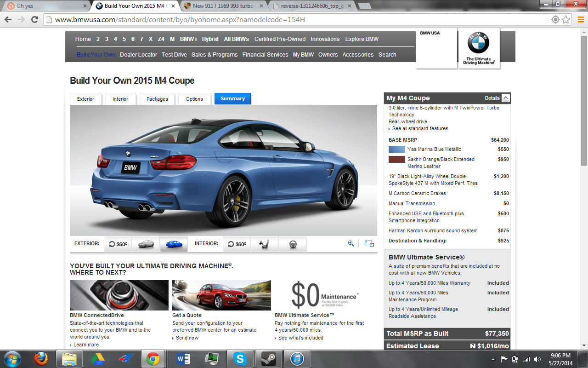588x368 pixels.
Task: Open the Chrome menu icon
Action: (580, 20)
